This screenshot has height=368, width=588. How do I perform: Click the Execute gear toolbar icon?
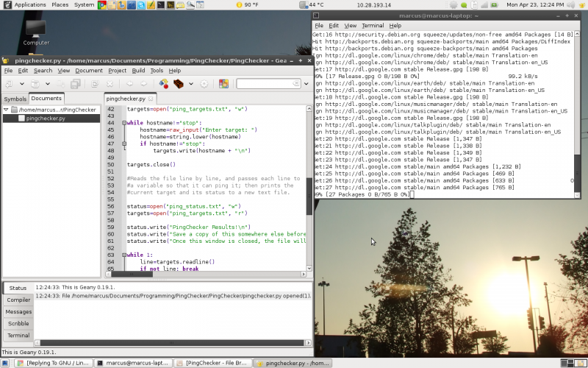click(x=204, y=84)
